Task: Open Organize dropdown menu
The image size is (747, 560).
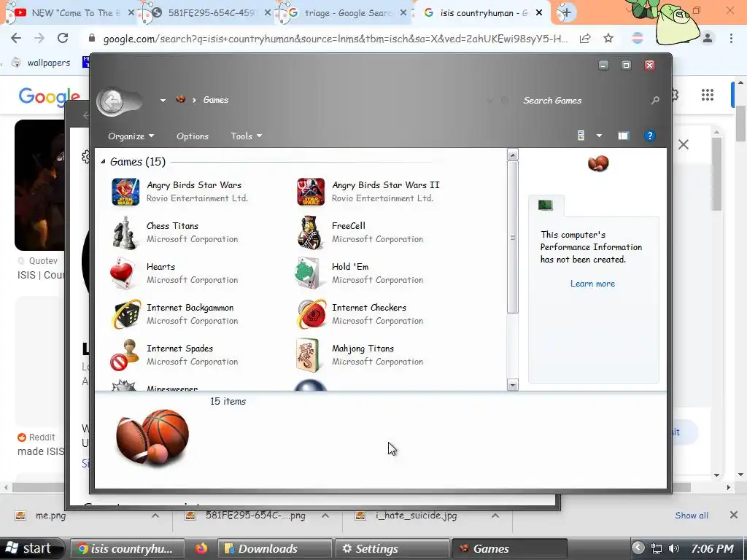Action: click(131, 136)
